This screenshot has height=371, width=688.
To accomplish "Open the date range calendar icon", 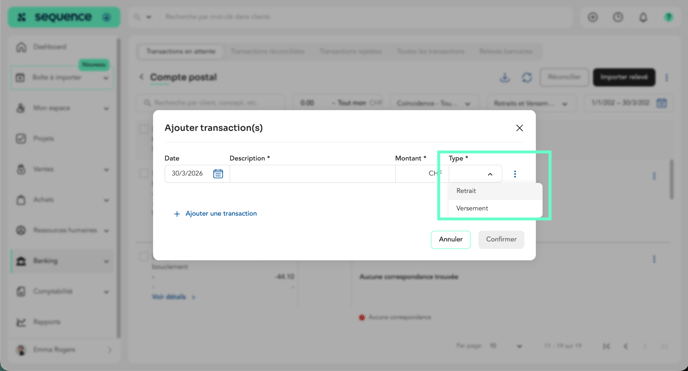I will 661,103.
